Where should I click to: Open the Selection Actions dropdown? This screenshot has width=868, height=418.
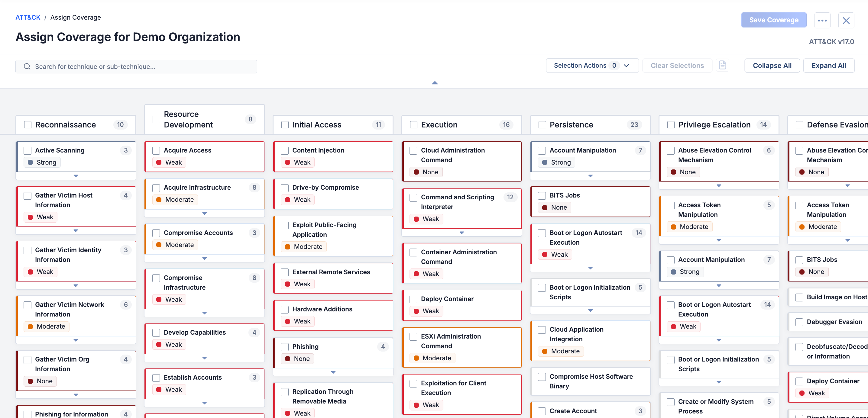pyautogui.click(x=592, y=65)
